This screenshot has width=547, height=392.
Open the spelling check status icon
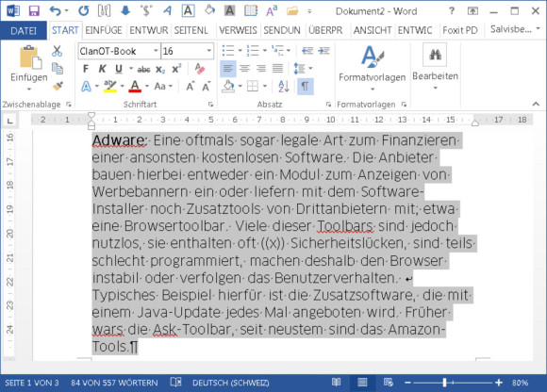(175, 383)
